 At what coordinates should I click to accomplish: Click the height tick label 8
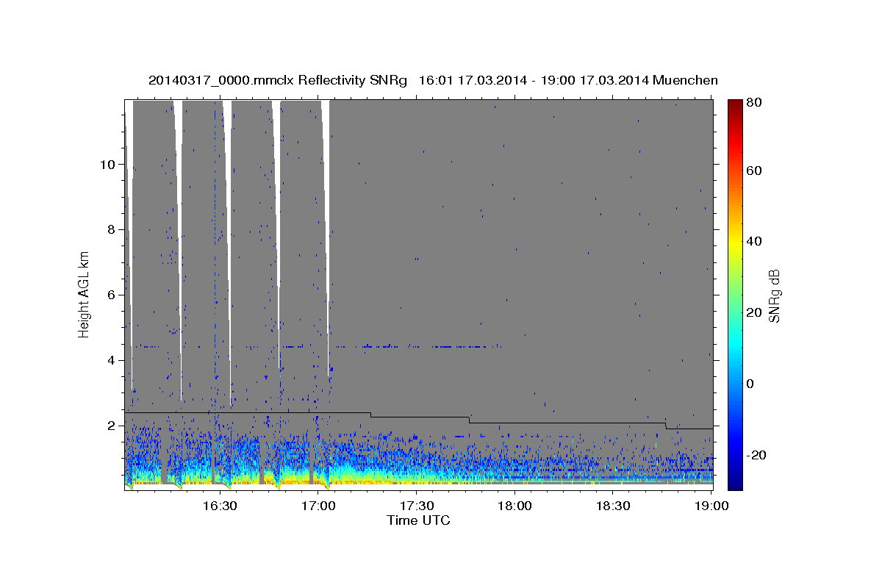(112, 229)
